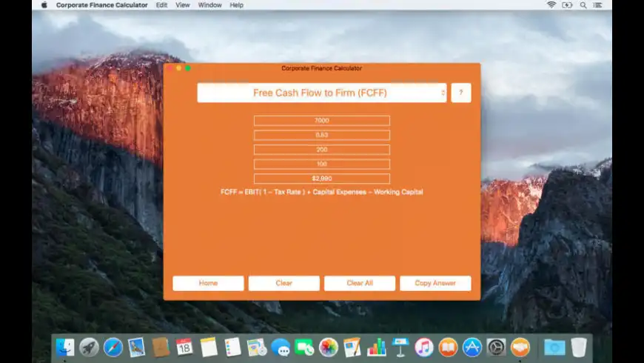The height and width of the screenshot is (363, 644).
Task: Click the orange handshake app icon in dock
Action: (520, 347)
